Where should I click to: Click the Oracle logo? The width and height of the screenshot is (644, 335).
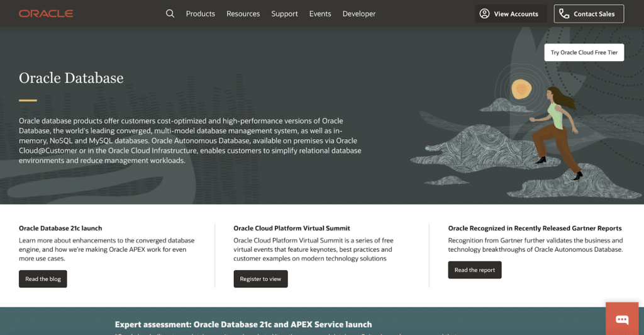(45, 14)
